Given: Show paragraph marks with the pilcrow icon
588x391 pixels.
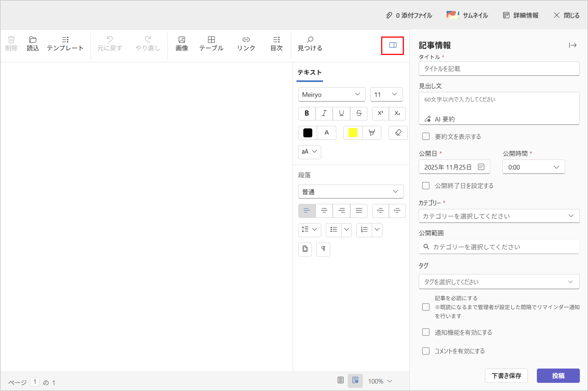Looking at the screenshot, I should tap(323, 249).
